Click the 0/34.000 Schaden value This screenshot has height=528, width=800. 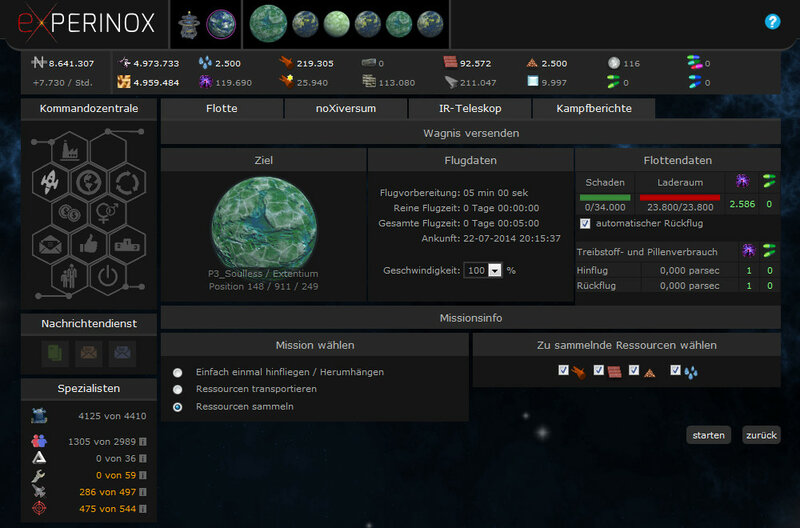coord(605,208)
